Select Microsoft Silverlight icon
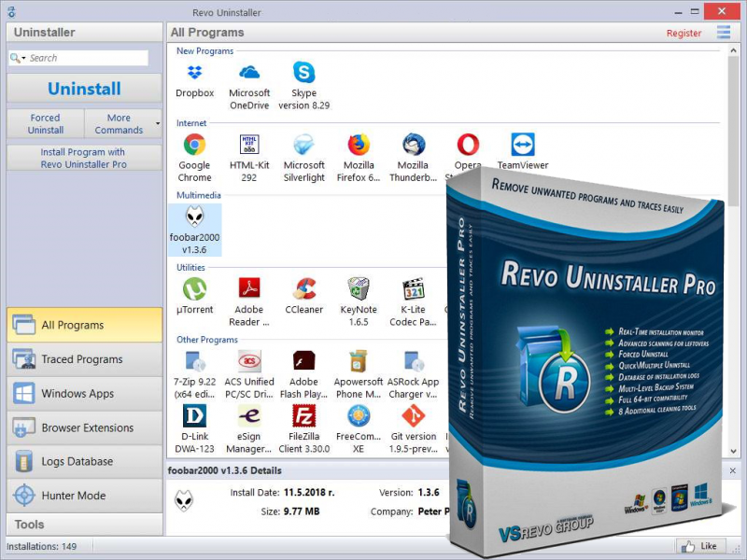The image size is (747, 560). point(304,145)
